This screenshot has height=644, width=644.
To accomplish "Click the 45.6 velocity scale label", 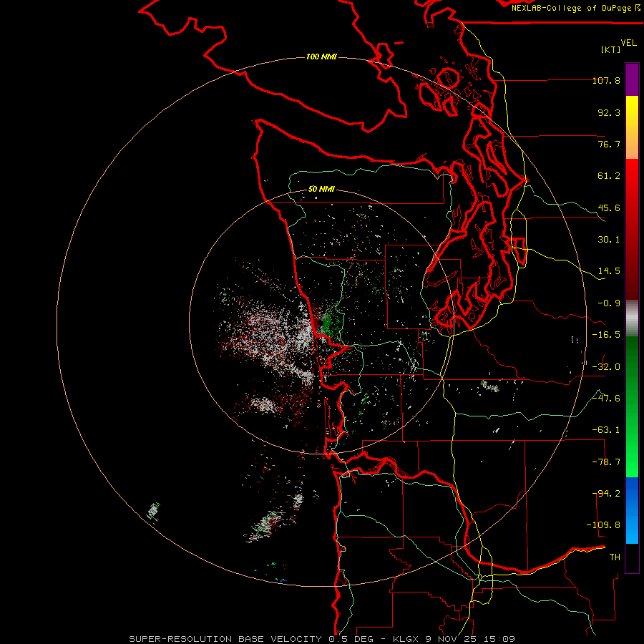I will tap(609, 208).
